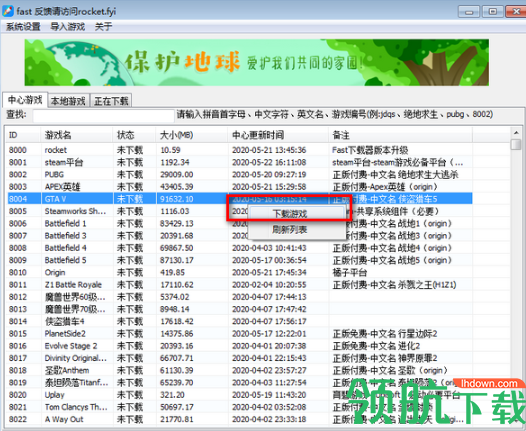526x431 pixels.
Task: Select the Origin game row
Action: tap(240, 272)
